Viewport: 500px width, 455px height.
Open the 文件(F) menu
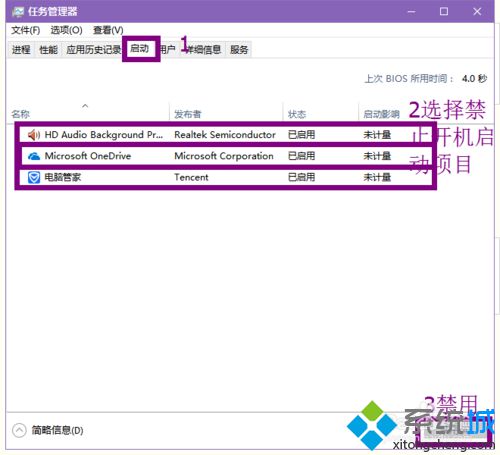26,30
